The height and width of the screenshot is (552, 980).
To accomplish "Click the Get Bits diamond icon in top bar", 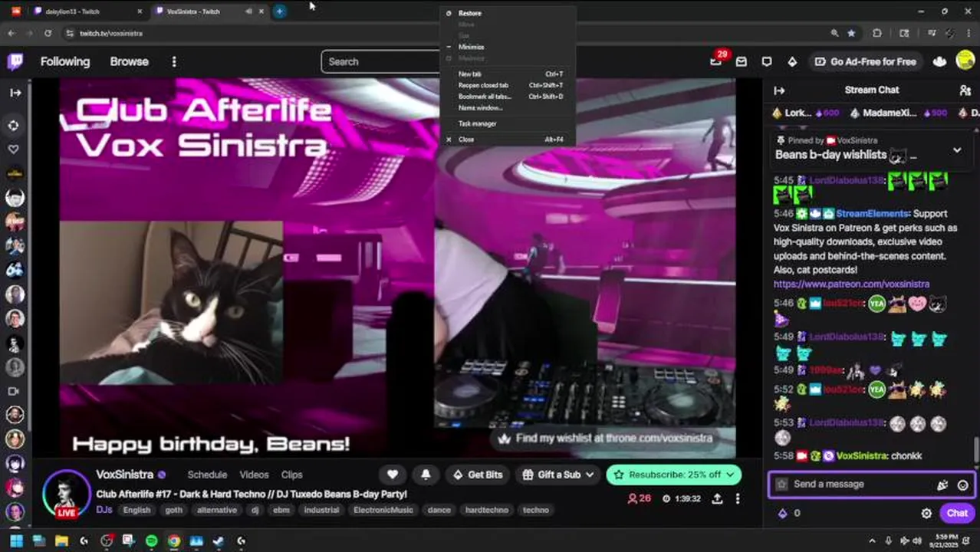I will pyautogui.click(x=792, y=62).
